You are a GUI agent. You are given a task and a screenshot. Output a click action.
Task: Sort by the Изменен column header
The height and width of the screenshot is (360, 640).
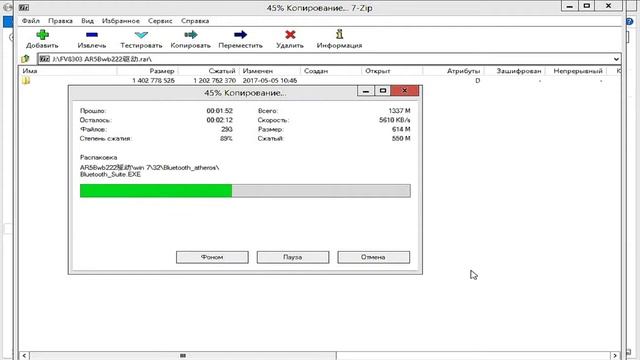pos(270,71)
